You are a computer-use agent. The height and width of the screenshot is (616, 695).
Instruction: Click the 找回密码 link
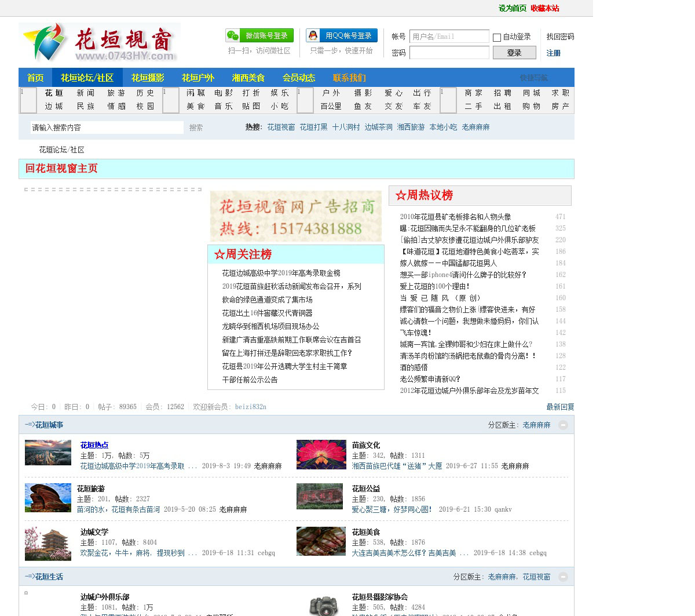pos(560,37)
